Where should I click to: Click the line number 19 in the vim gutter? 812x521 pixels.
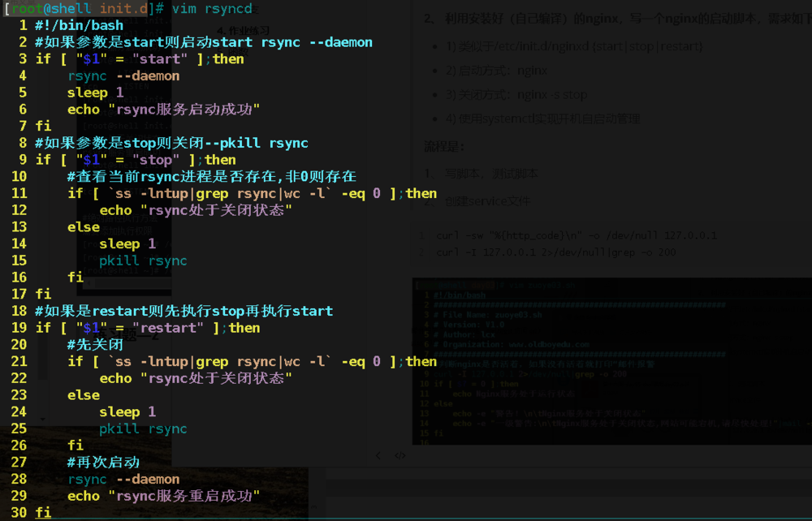tap(19, 328)
